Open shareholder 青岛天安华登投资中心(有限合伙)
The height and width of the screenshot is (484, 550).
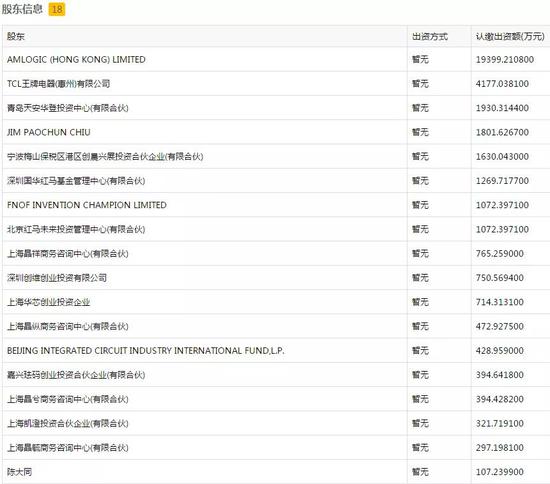[68, 108]
